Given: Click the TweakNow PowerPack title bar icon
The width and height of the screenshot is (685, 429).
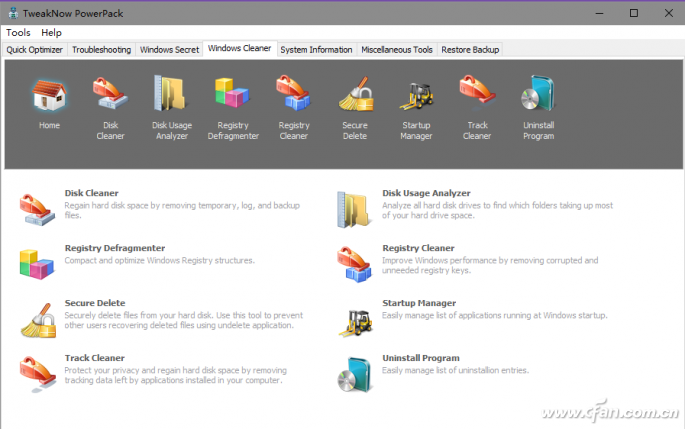Looking at the screenshot, I should tap(13, 13).
